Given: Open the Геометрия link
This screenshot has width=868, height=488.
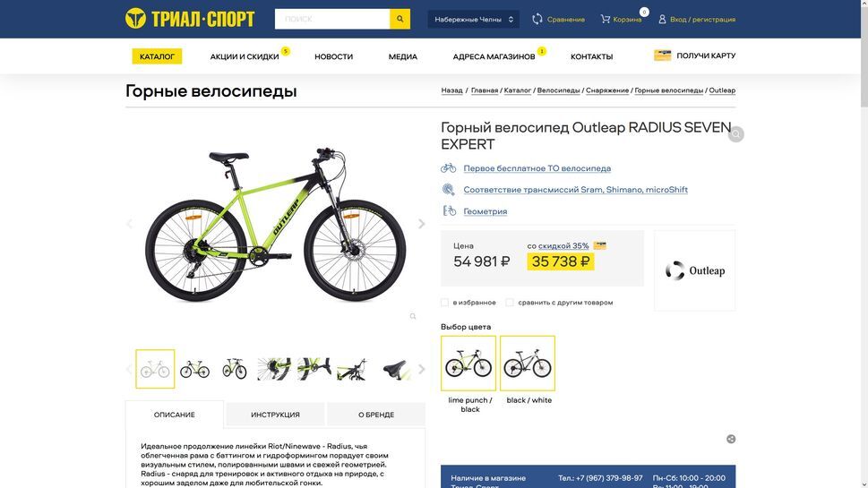Looking at the screenshot, I should click(x=485, y=211).
